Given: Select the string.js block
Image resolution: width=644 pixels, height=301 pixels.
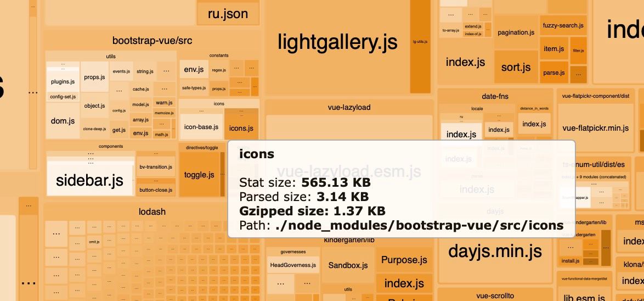Looking at the screenshot, I should pyautogui.click(x=145, y=71).
